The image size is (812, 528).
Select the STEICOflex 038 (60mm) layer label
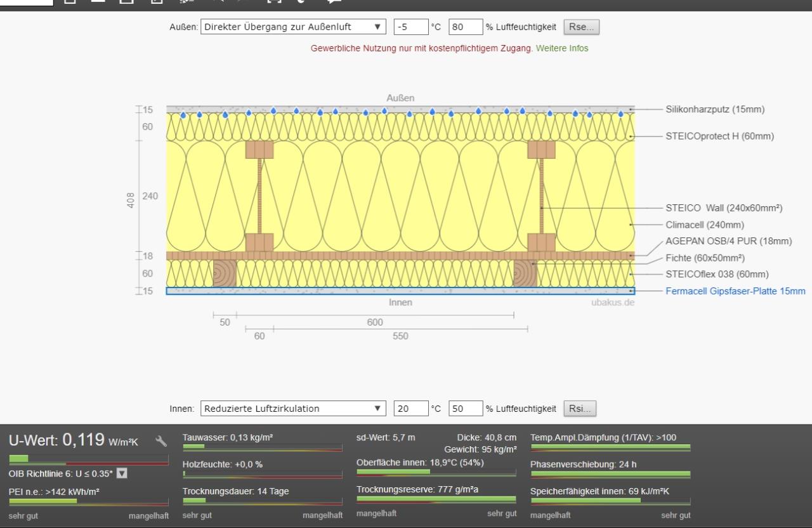[717, 274]
